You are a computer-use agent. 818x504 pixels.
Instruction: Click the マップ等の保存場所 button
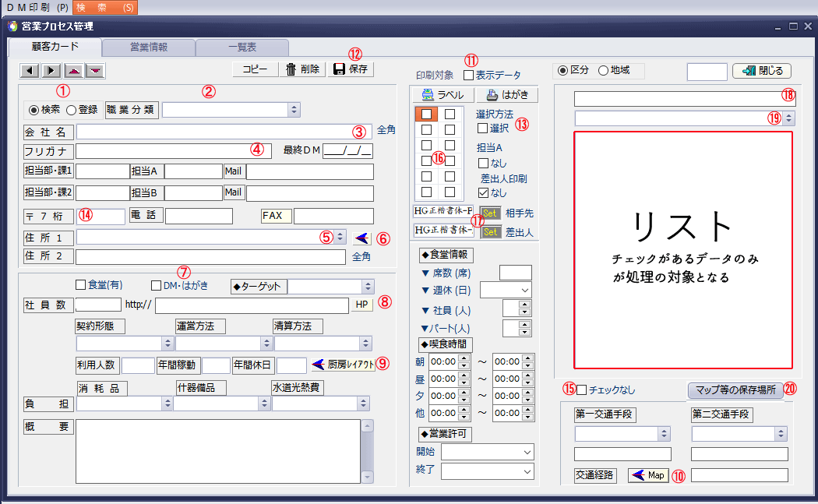click(735, 390)
